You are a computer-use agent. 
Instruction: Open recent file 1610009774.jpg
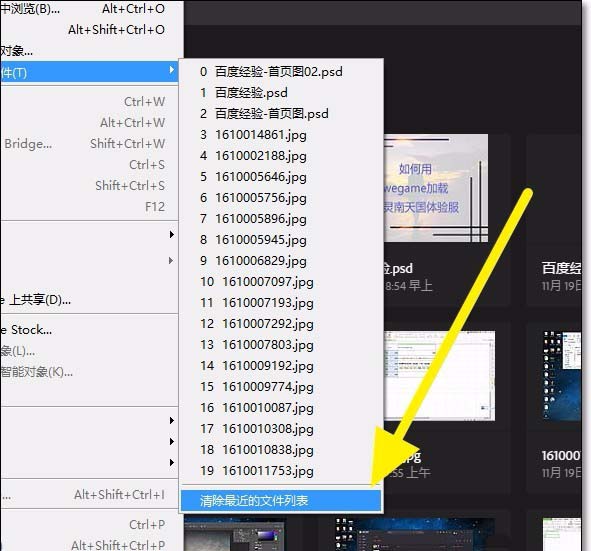[x=281, y=387]
